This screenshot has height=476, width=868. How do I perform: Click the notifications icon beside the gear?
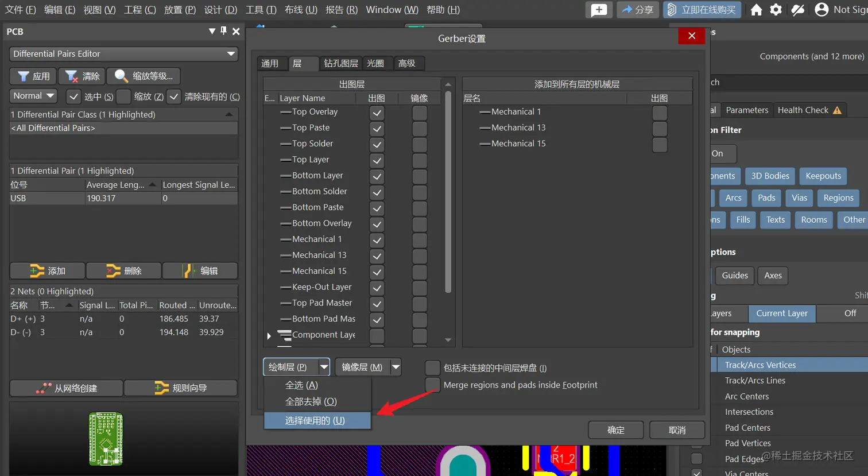pyautogui.click(x=797, y=10)
